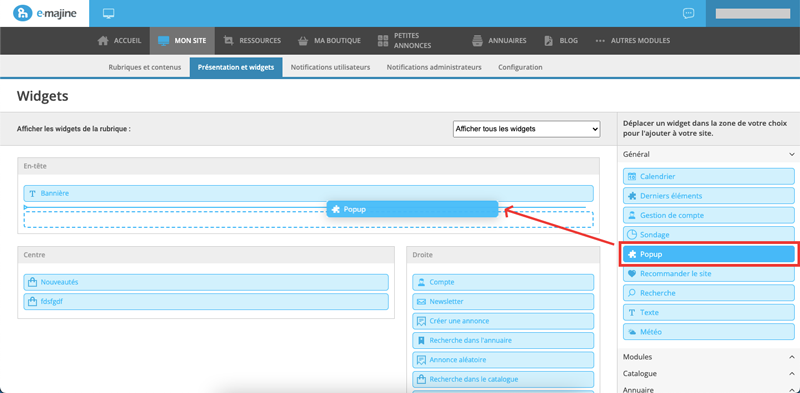
Task: Open AUTRES MODULES menu
Action: pyautogui.click(x=633, y=41)
